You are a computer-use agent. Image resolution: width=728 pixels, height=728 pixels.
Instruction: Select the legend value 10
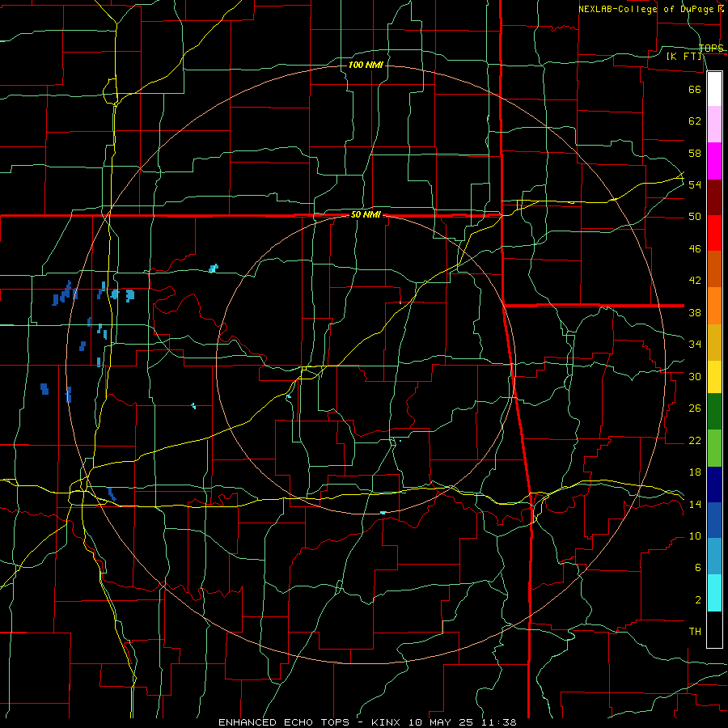695,536
